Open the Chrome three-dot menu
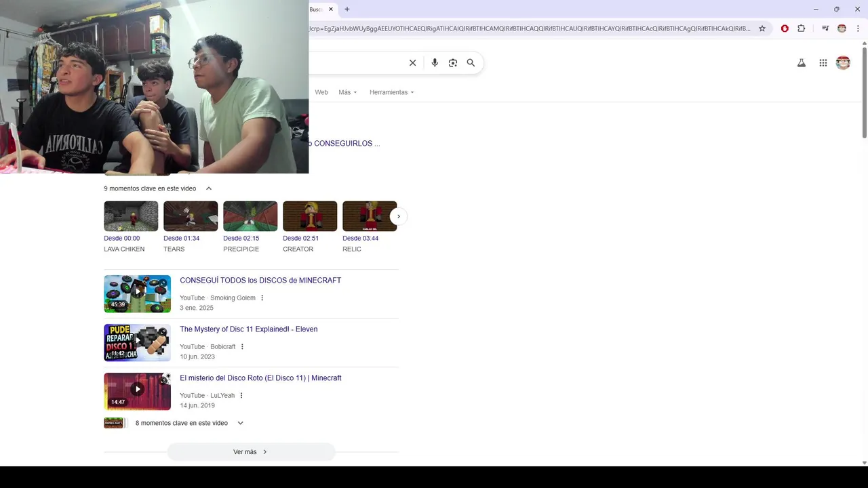The height and width of the screenshot is (488, 868). pyautogui.click(x=858, y=28)
